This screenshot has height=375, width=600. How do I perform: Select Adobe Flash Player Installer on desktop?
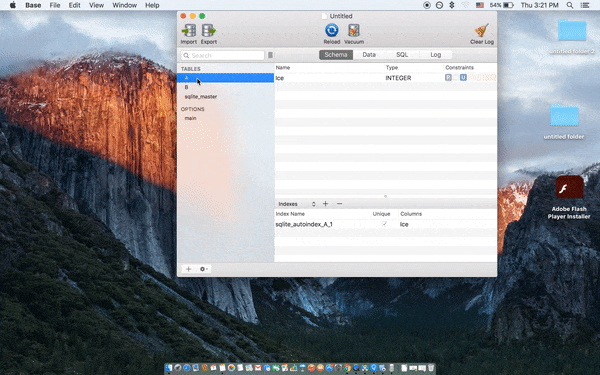click(569, 187)
